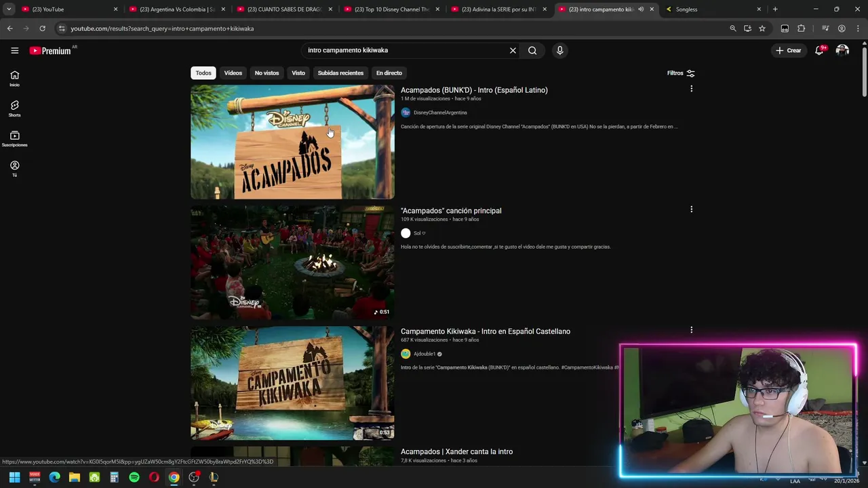Open Filtros search filters
The height and width of the screenshot is (488, 868).
[x=681, y=73]
